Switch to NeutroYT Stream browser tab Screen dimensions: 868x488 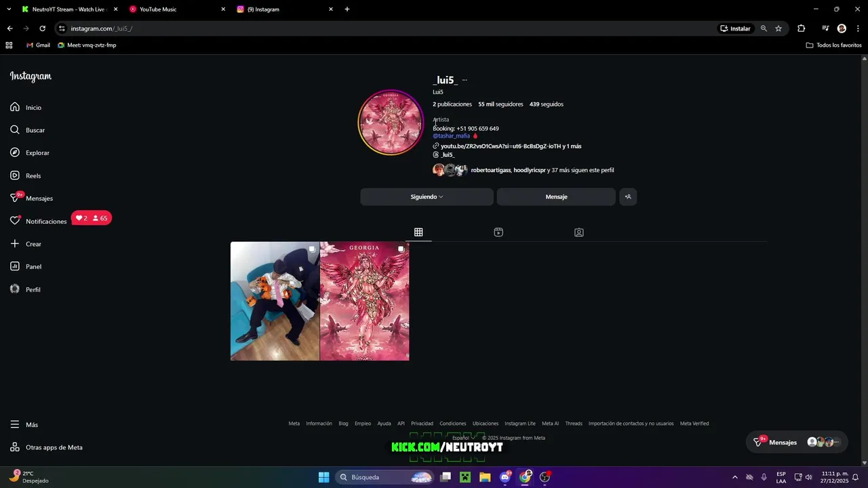tap(69, 9)
